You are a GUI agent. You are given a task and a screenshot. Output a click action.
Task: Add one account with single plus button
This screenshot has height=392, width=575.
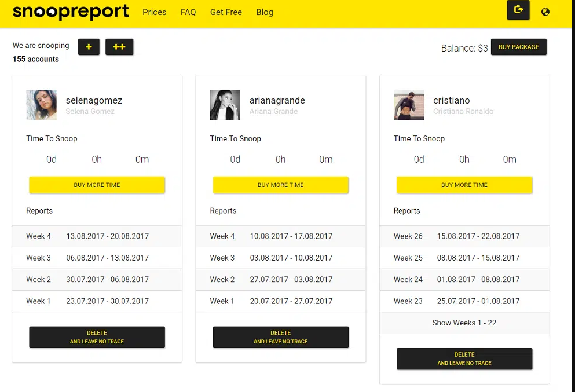point(89,47)
